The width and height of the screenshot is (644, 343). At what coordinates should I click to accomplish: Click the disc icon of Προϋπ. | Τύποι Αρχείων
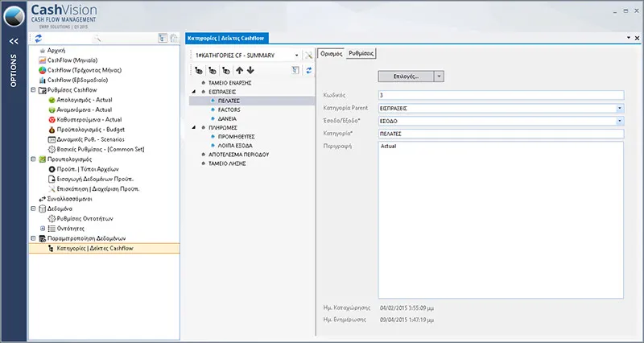coord(52,169)
